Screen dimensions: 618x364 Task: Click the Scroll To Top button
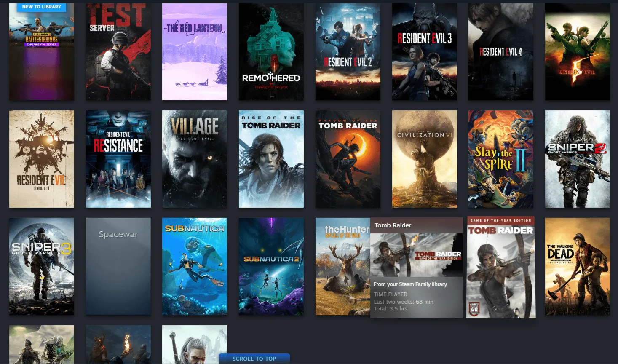tap(254, 359)
